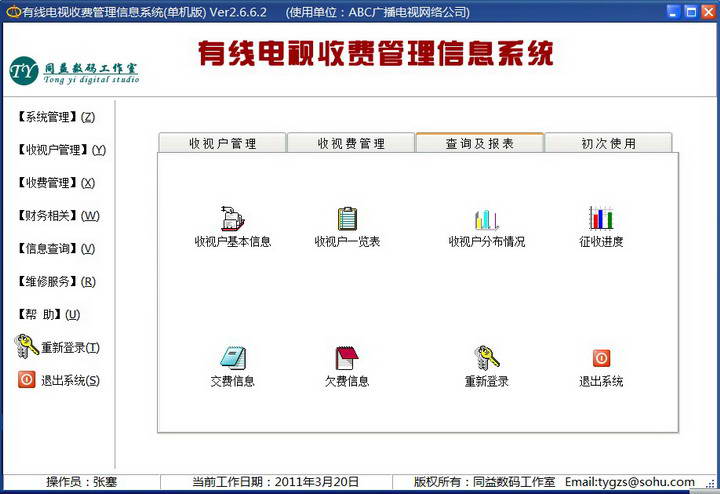Open 收视户分布情况 chart icon

click(x=486, y=219)
